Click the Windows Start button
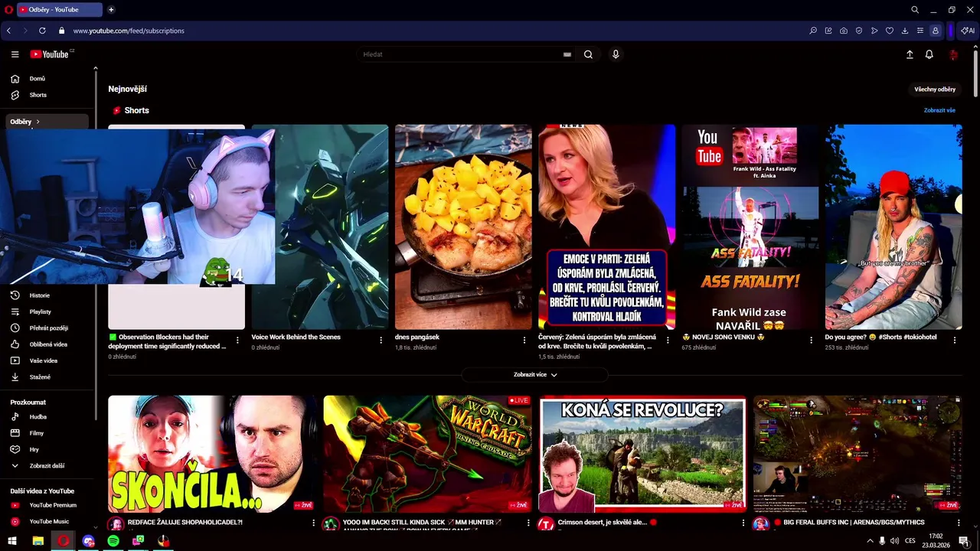This screenshot has height=551, width=980. coord(12,541)
